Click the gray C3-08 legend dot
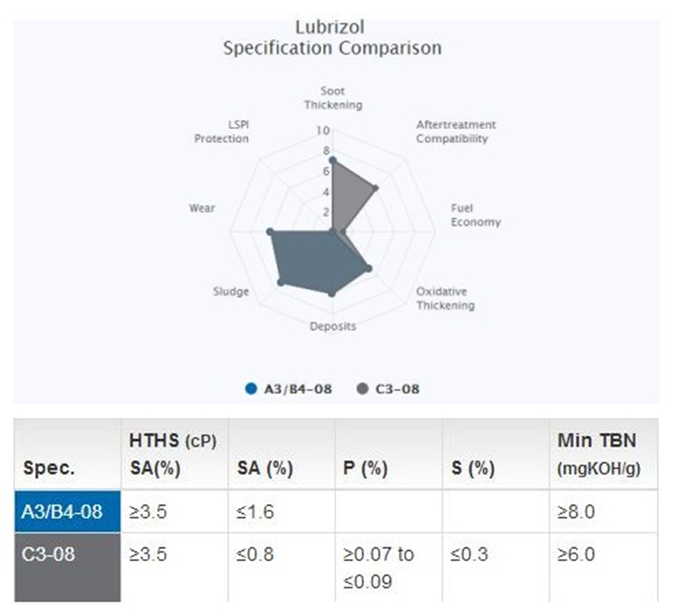The height and width of the screenshot is (616, 674). (362, 388)
